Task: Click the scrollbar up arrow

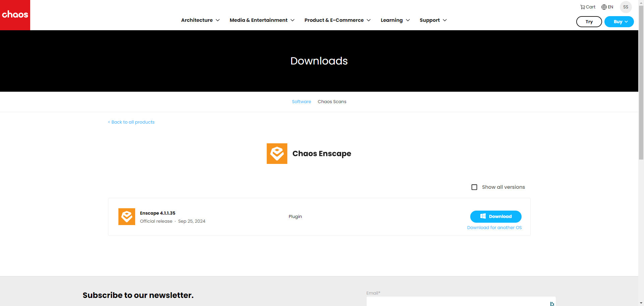Action: [641, 3]
